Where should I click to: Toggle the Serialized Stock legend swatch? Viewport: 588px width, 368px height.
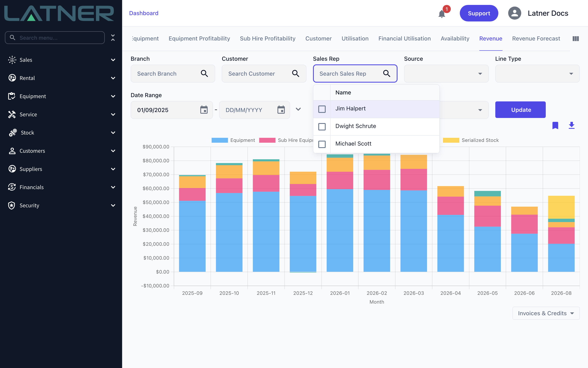pos(451,140)
